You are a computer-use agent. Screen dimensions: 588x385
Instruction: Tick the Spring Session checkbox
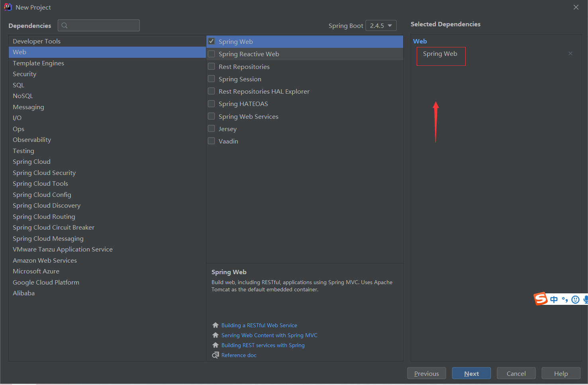tap(212, 79)
